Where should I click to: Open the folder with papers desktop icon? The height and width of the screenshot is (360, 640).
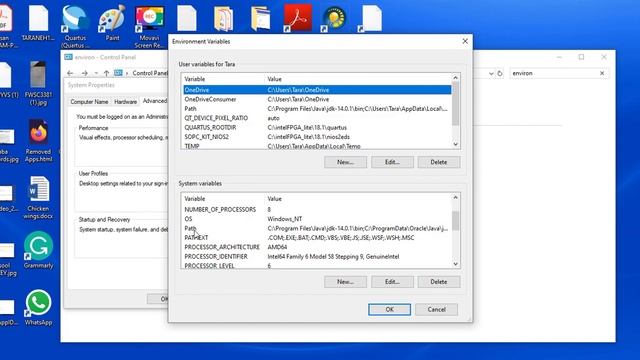224,19
